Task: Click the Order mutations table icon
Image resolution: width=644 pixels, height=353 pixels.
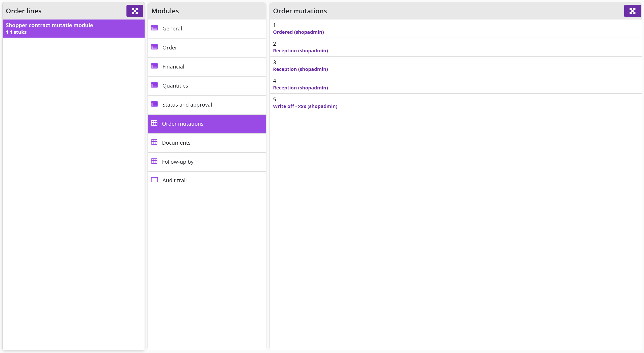Action: point(154,123)
